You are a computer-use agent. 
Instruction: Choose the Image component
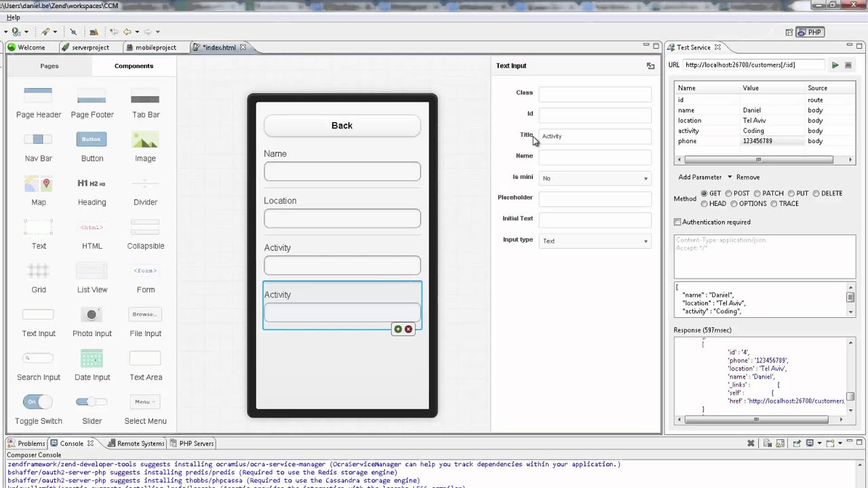click(145, 147)
